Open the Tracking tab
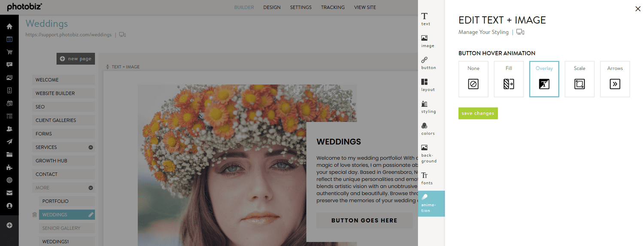The height and width of the screenshot is (246, 644). click(x=333, y=7)
